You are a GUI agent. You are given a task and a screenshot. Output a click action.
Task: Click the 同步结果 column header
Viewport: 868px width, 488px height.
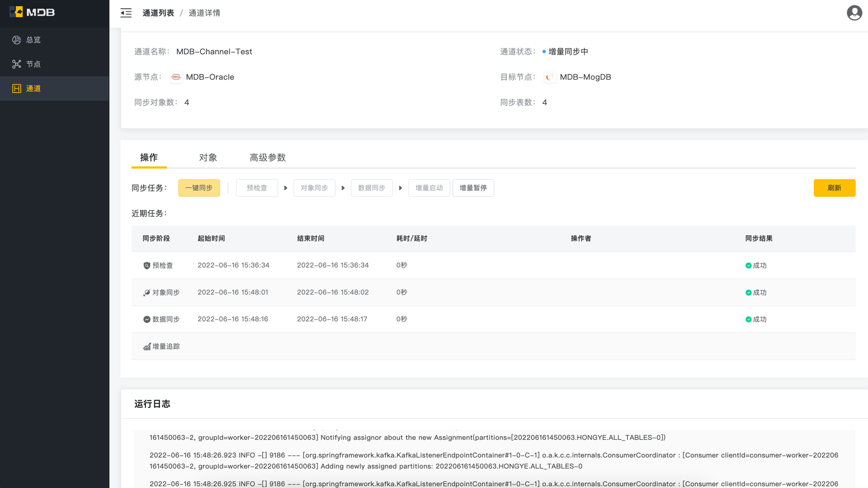pyautogui.click(x=759, y=239)
